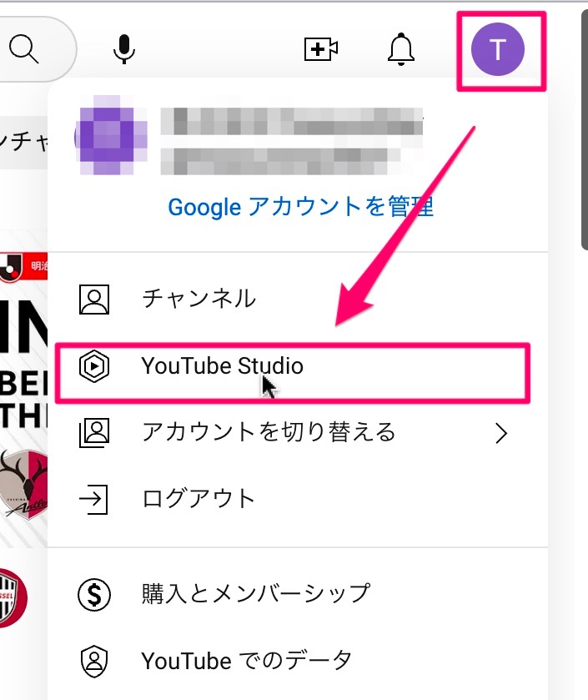This screenshot has width=588, height=700.
Task: Click the blurred profile avatar in menu
Action: pyautogui.click(x=111, y=135)
